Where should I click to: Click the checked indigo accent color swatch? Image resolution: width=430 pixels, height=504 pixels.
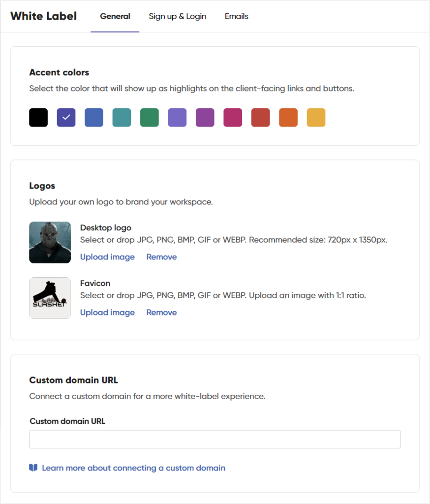66,118
